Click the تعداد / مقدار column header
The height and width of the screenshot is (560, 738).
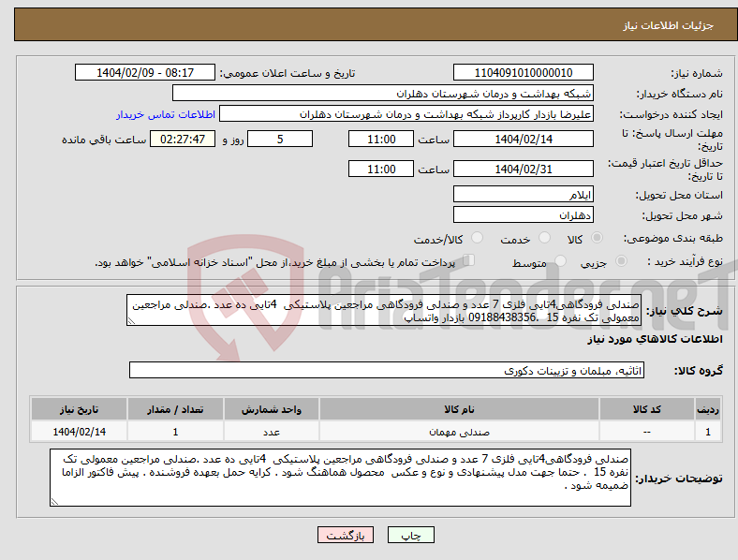(175, 409)
